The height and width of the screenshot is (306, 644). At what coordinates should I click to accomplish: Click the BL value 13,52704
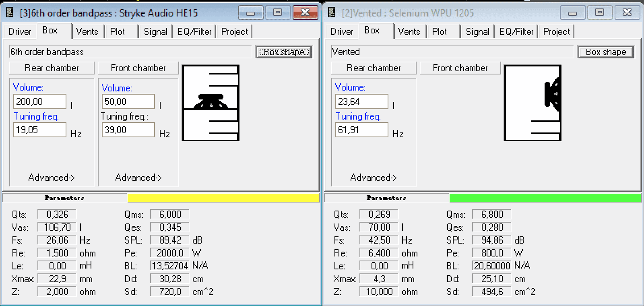click(x=169, y=266)
